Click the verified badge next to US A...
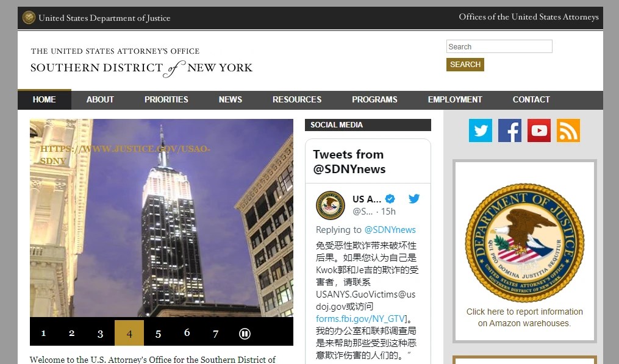 point(390,199)
